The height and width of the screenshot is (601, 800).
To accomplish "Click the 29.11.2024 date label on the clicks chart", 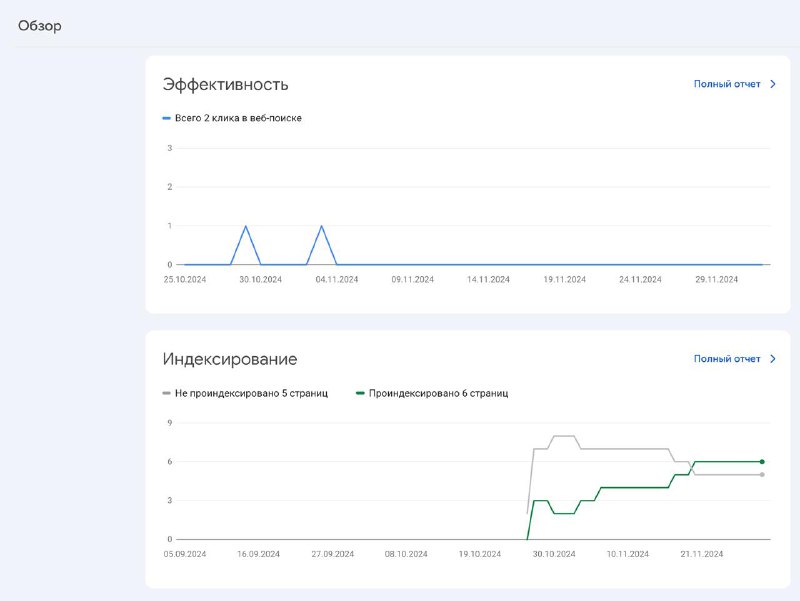I will point(715,280).
